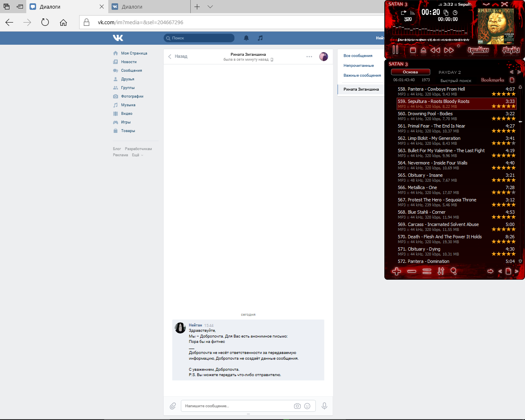Select Непрочитанные filter

(x=358, y=66)
